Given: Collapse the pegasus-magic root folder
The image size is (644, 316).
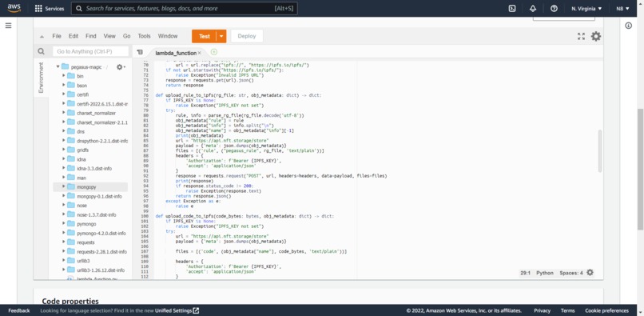Looking at the screenshot, I should (58, 66).
